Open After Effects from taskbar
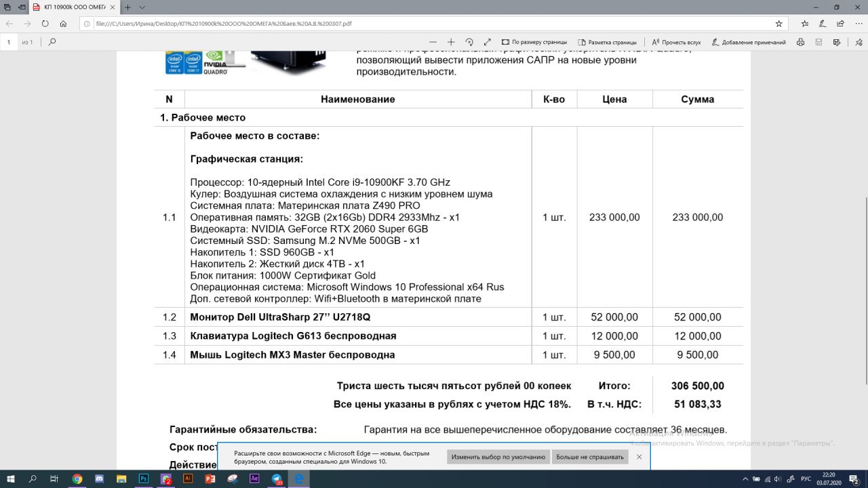Viewport: 868px width, 488px height. 255,479
